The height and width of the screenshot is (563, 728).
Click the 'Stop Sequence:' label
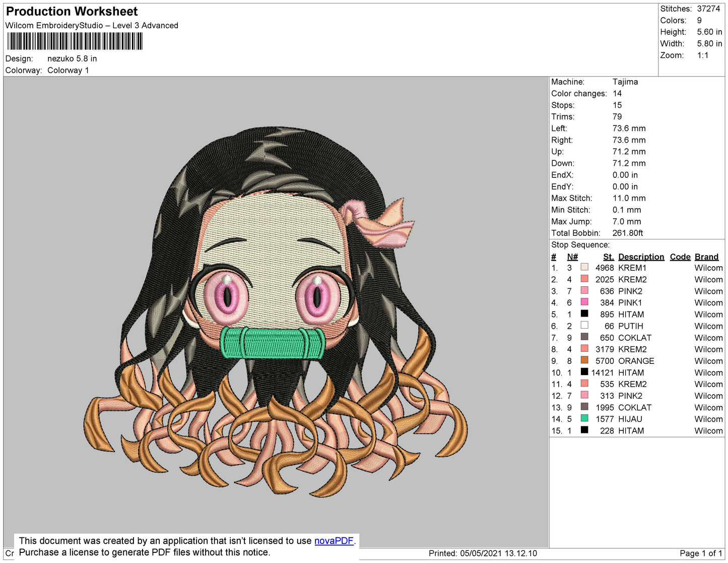[x=580, y=245]
